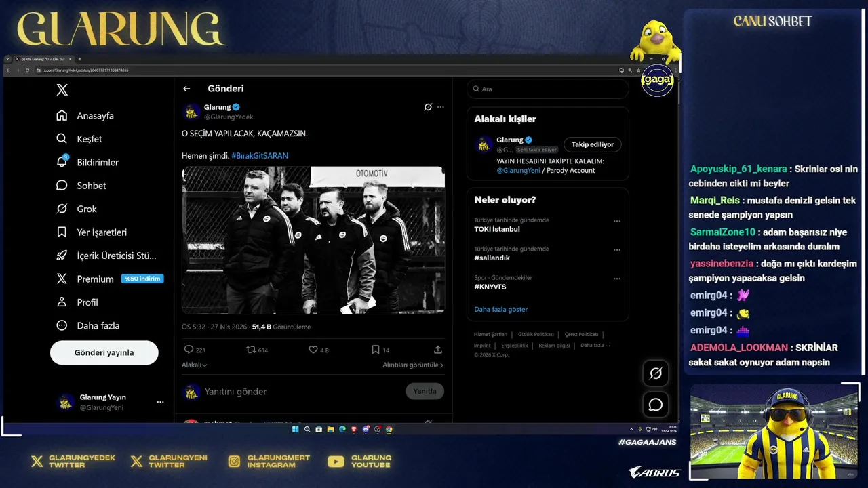Expand the Alakalı replies sort dropdown
Image resolution: width=868 pixels, height=488 pixels.
(x=195, y=365)
